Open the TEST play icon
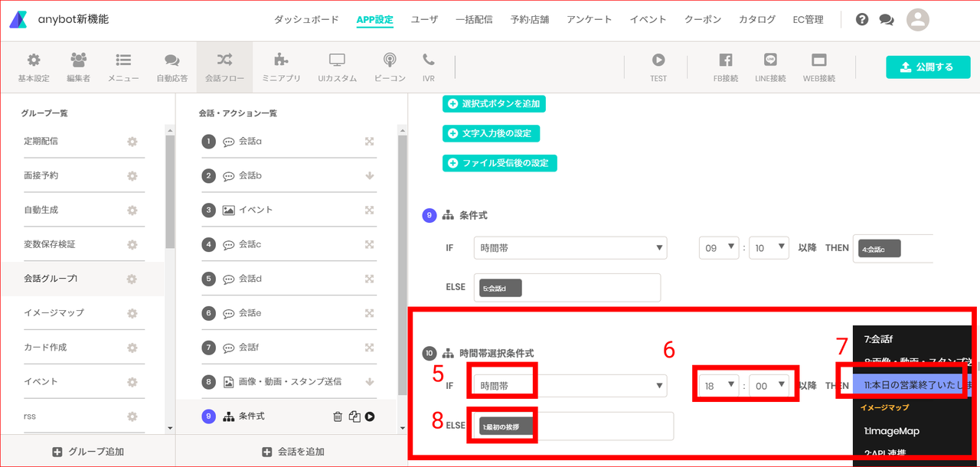This screenshot has height=467, width=980. pos(658,60)
